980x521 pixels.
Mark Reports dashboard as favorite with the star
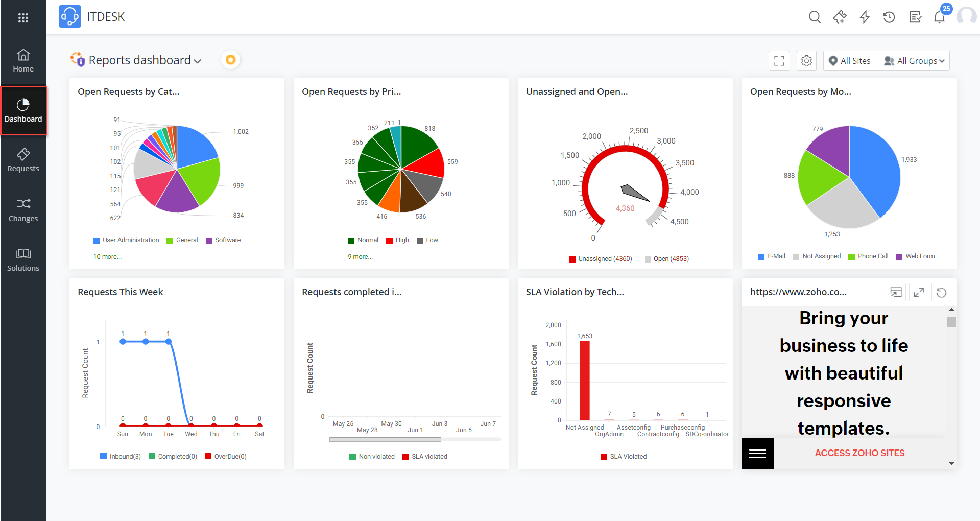(230, 59)
